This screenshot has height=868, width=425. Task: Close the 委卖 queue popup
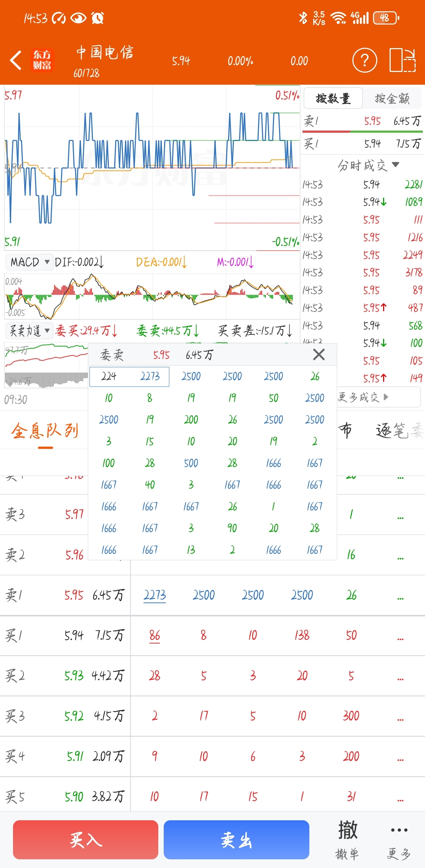click(319, 354)
